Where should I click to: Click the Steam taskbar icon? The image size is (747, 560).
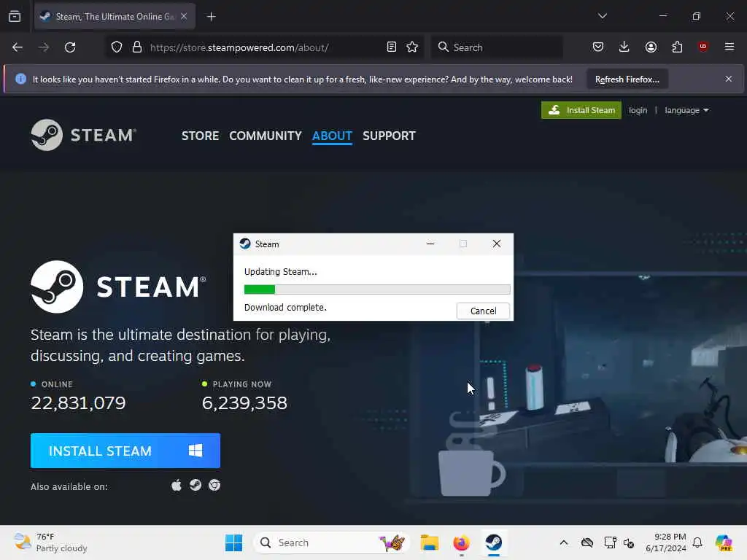pyautogui.click(x=494, y=542)
